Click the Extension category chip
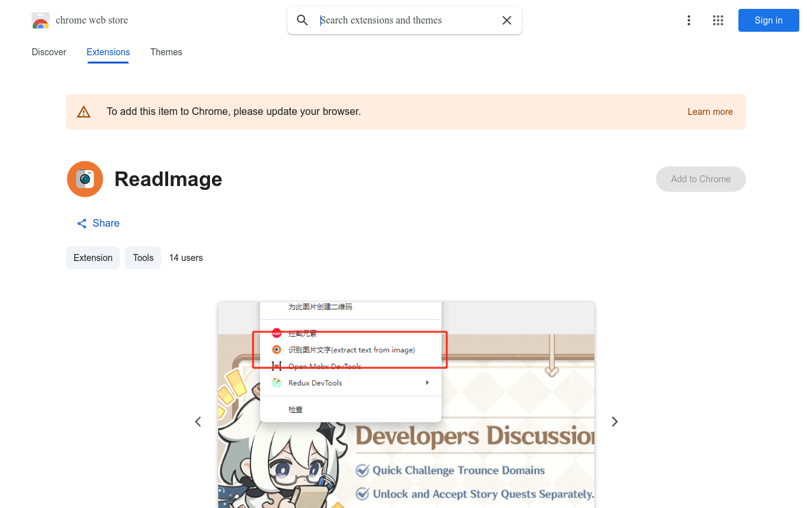 click(x=93, y=258)
